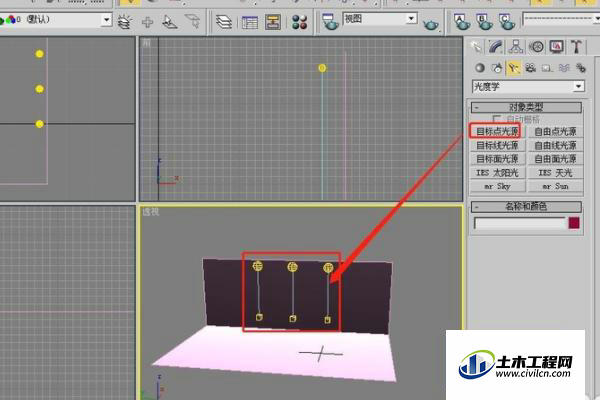Click the IES 太阳光 button
Screen dimensions: 600x400
click(497, 173)
